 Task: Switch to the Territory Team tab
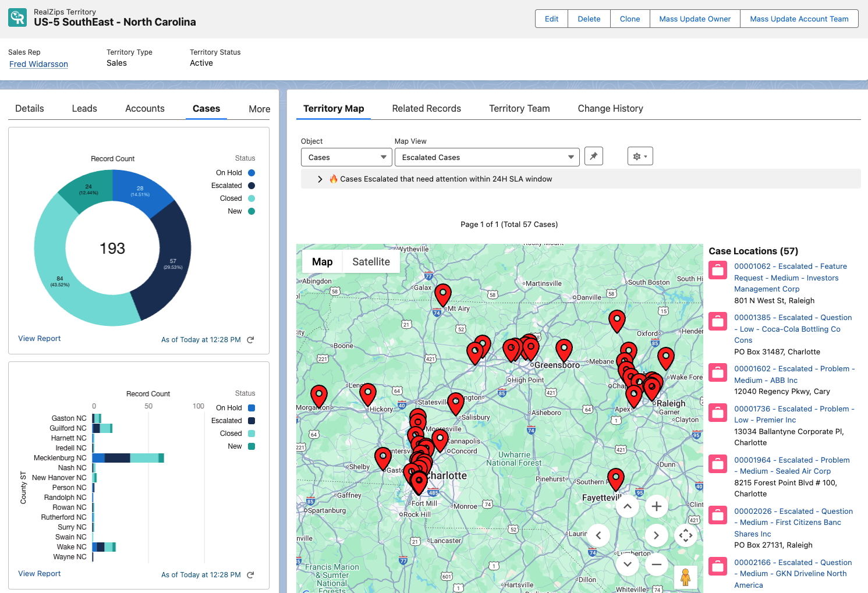tap(519, 108)
